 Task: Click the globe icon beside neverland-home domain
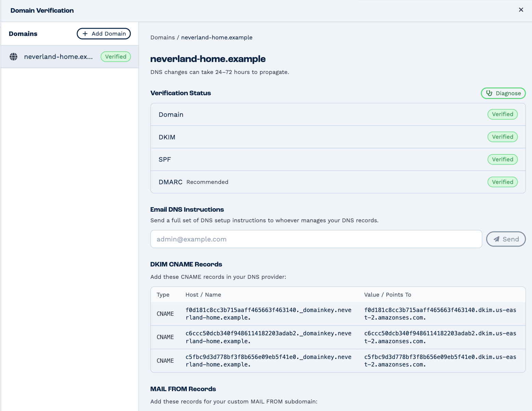[x=14, y=57]
